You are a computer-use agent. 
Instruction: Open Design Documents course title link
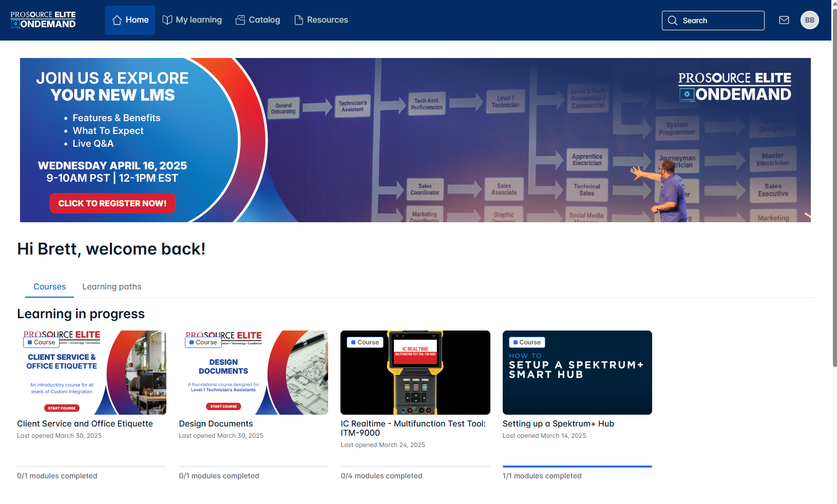(x=216, y=423)
